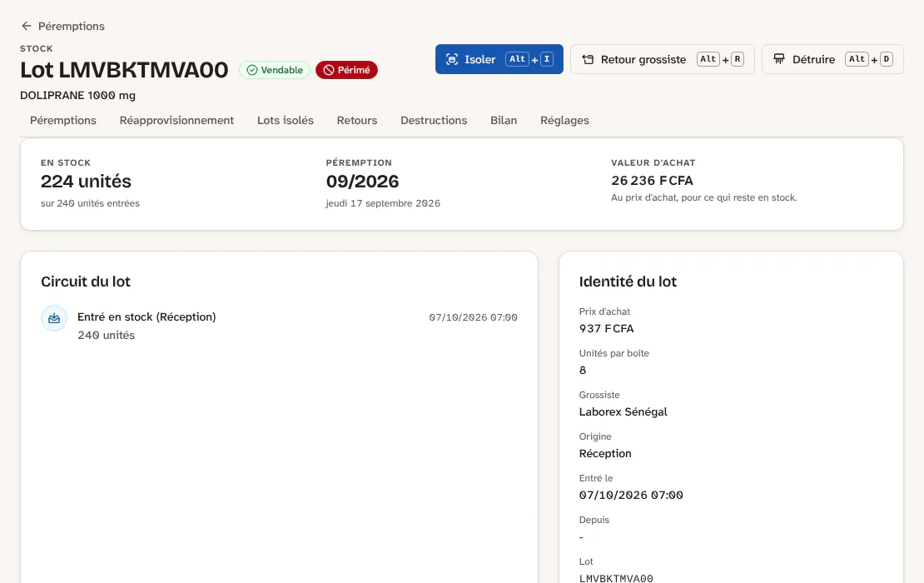Click the 224 unités stock value
Viewport: 924px width, 583px height.
click(86, 182)
